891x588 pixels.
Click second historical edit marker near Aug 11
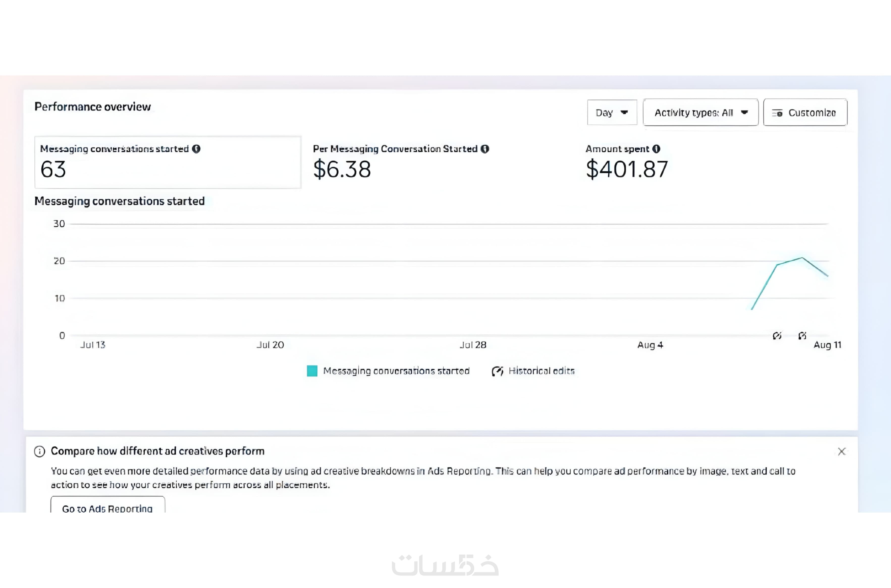802,335
